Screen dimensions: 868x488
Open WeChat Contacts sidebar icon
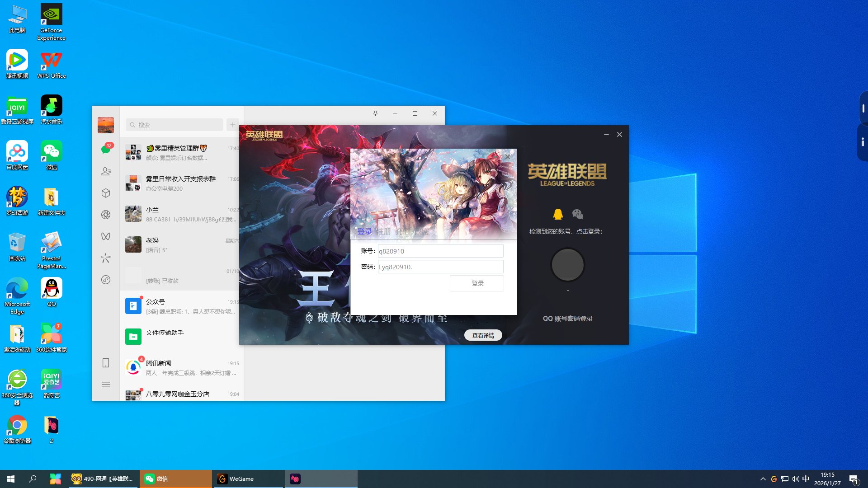106,171
